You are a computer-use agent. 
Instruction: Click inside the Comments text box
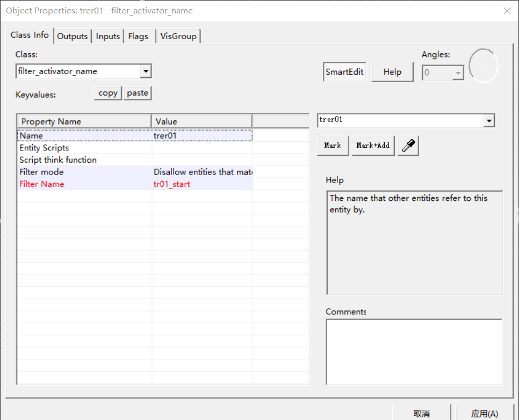tap(414, 352)
